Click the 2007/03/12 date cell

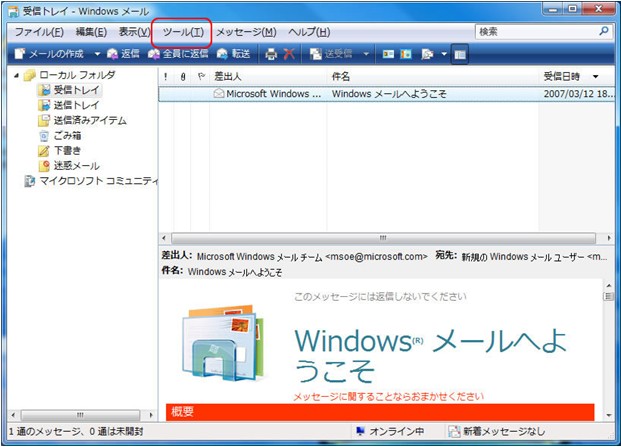(x=578, y=94)
